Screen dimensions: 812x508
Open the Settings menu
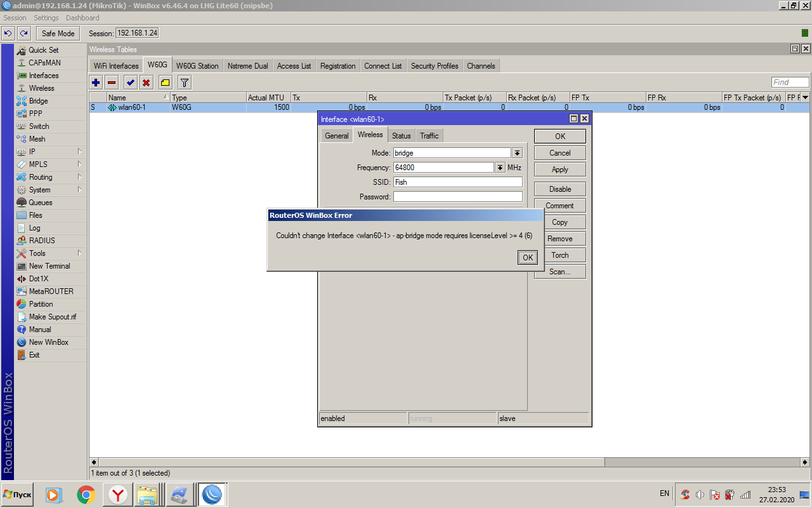tap(46, 18)
